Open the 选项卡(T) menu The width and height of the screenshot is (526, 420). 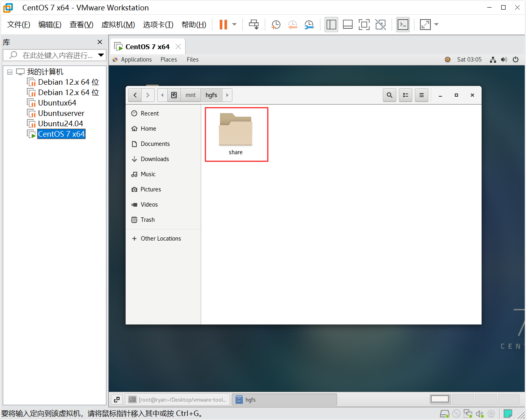click(158, 24)
